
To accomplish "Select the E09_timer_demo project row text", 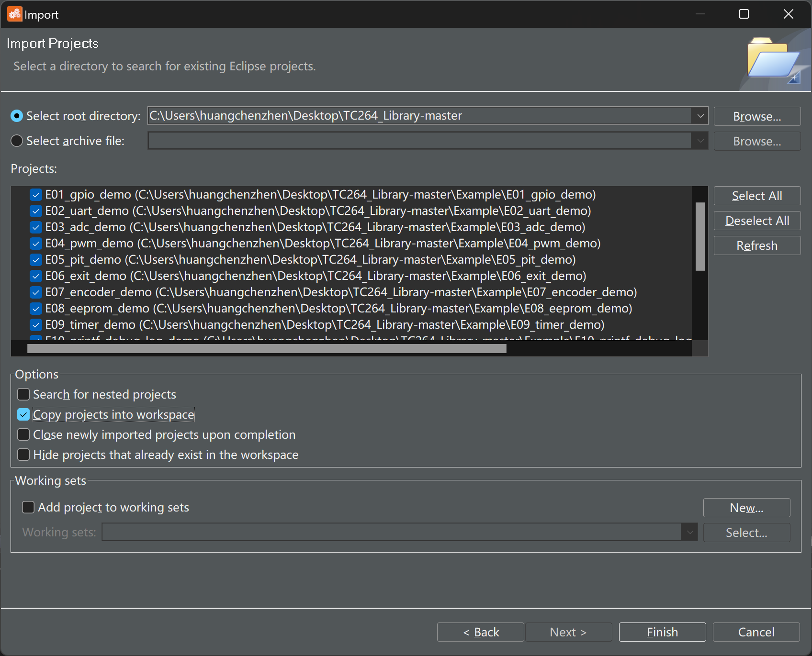I will (325, 325).
